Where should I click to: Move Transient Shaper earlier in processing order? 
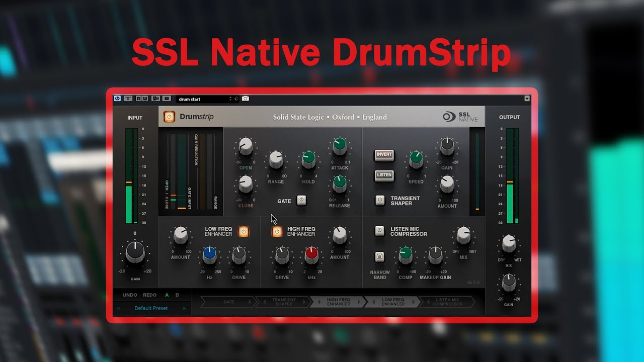point(265,302)
